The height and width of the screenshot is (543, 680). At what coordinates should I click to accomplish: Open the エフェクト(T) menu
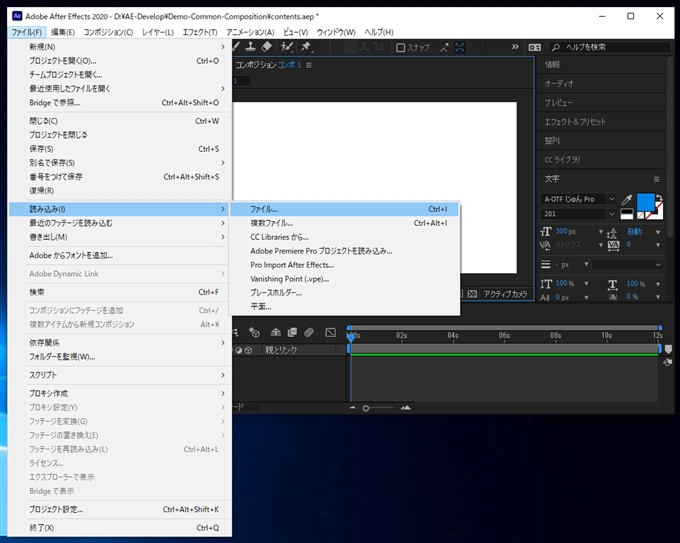(200, 32)
